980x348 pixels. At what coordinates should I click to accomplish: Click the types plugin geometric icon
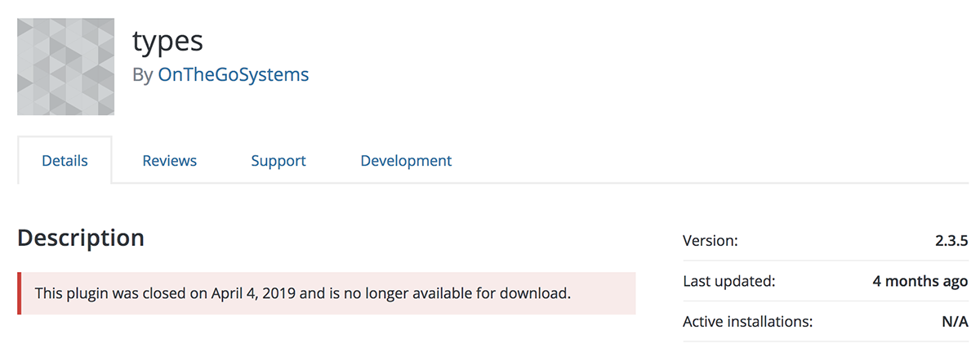(65, 67)
